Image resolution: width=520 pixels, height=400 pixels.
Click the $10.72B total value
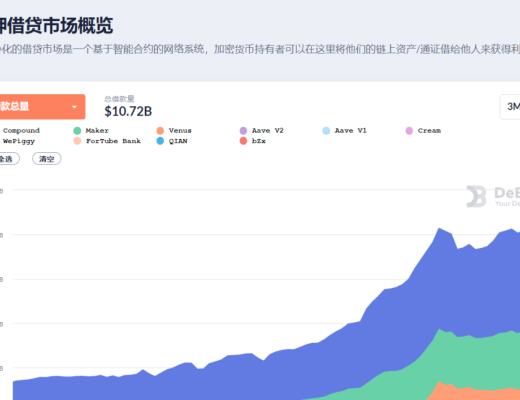click(128, 111)
